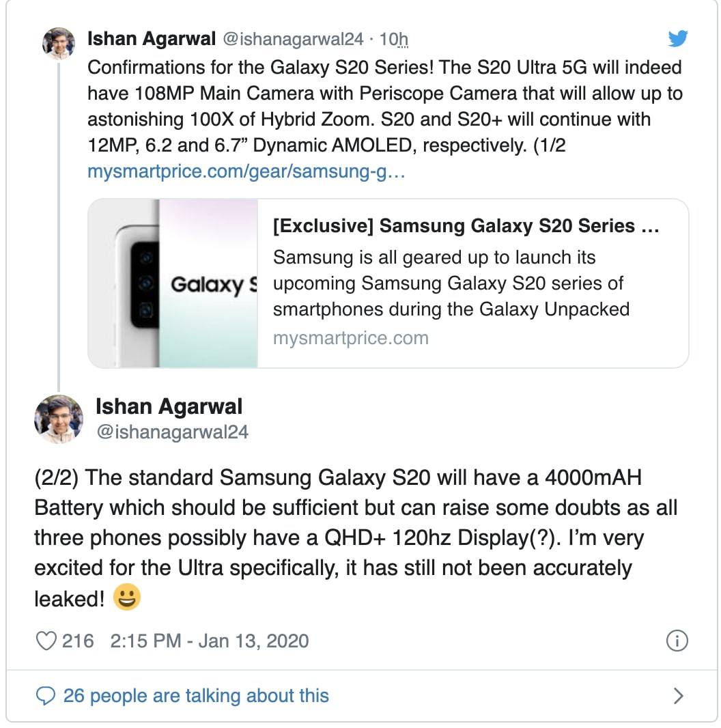Click the '2:15 PM - Jan 13, 2020' timestamp
Viewport: 721px width, 728px height.
(x=210, y=641)
